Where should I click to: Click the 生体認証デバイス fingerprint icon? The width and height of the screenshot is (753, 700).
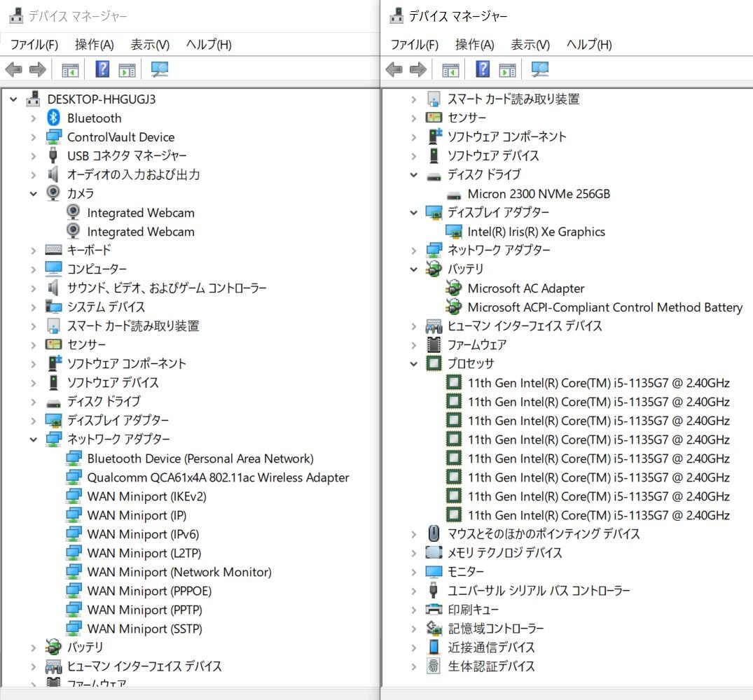434,666
